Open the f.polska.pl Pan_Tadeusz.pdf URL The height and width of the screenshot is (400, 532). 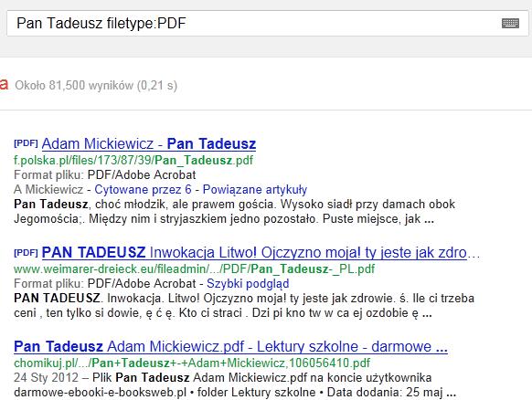point(133,160)
